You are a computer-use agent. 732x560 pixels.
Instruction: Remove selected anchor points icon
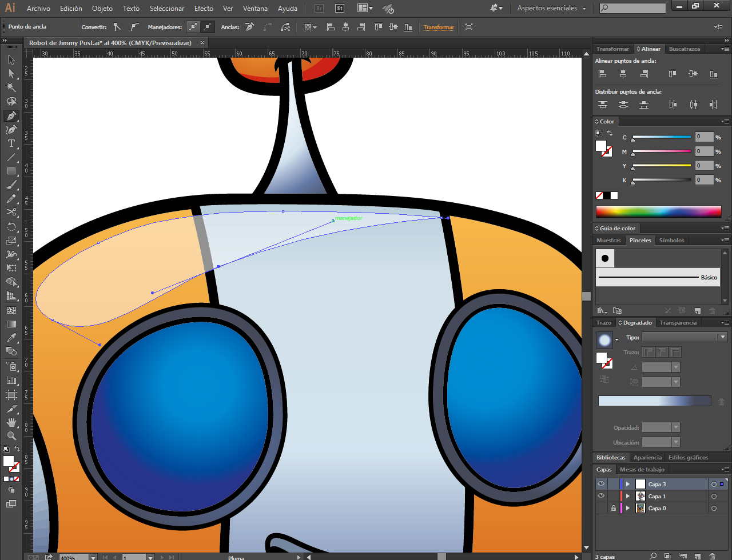tap(249, 27)
